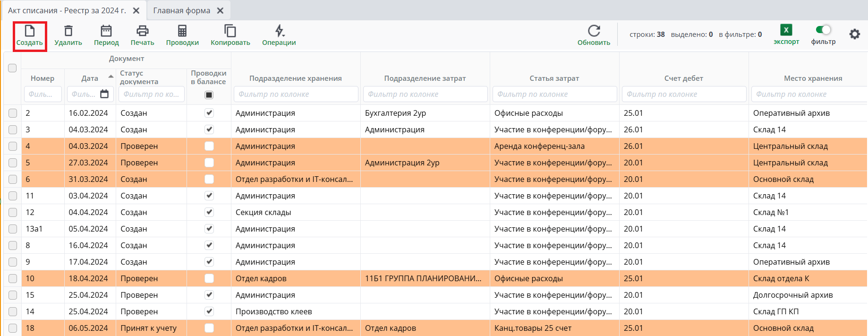Toggle the фильтр switch off
868x336 pixels.
[x=823, y=30]
